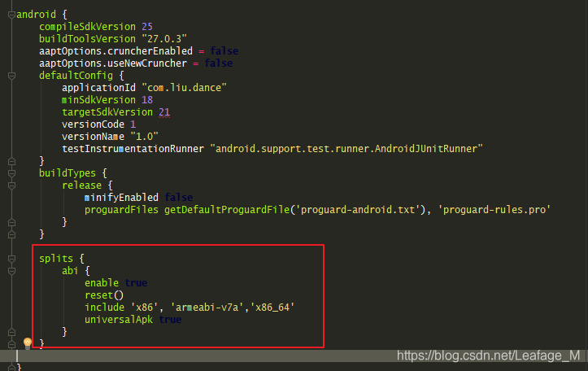Viewport: 588px width, 371px height.
Task: Click 'proguard-rules.pro' string
Action: (494, 210)
